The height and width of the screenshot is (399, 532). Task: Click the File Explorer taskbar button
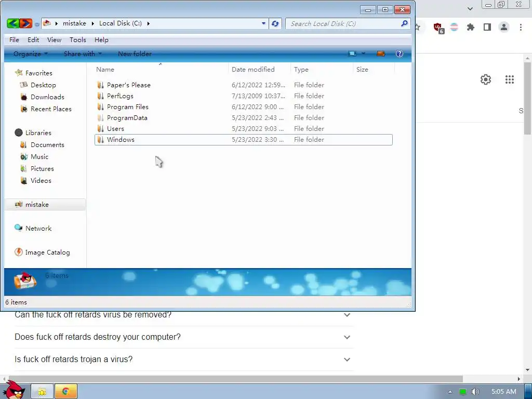[42, 392]
